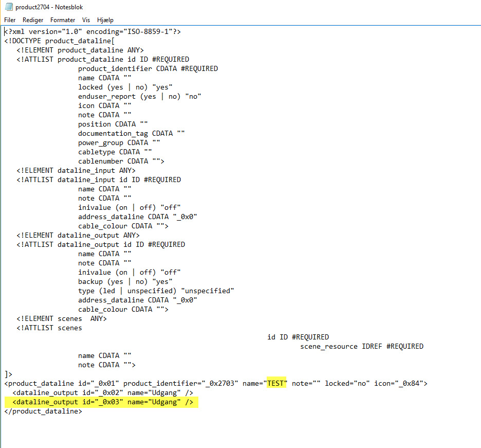Click the product_identifier="_0x2703" attribute
The height and width of the screenshot is (448, 481).
[181, 384]
